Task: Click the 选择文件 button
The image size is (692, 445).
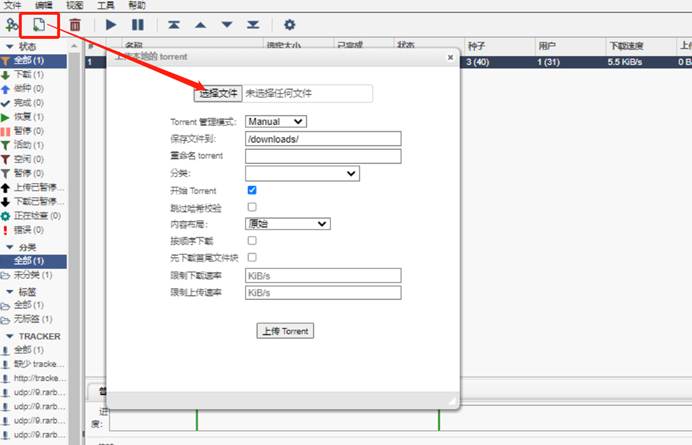Action: 218,93
